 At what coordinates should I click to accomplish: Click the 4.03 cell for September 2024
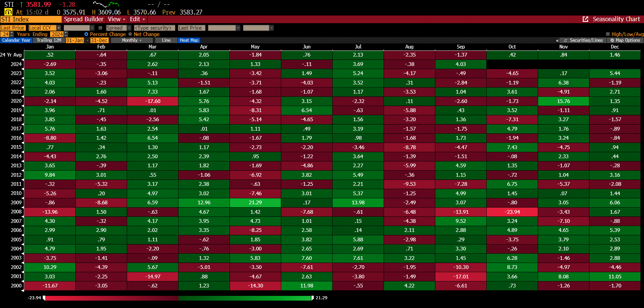pyautogui.click(x=461, y=64)
